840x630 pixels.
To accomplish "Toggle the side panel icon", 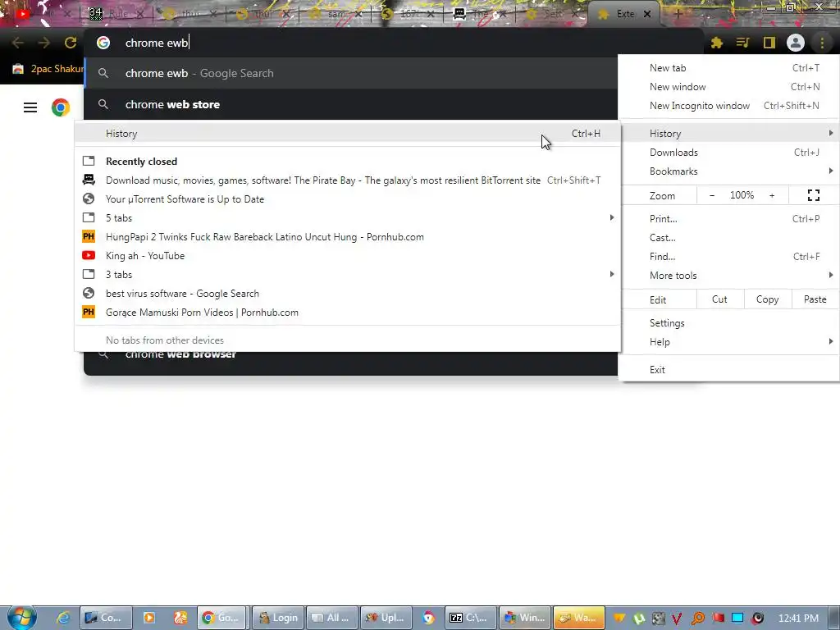I will (769, 43).
